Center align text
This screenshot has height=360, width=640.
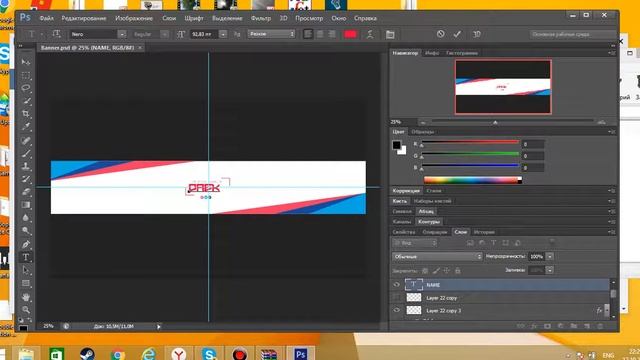coord(320,34)
